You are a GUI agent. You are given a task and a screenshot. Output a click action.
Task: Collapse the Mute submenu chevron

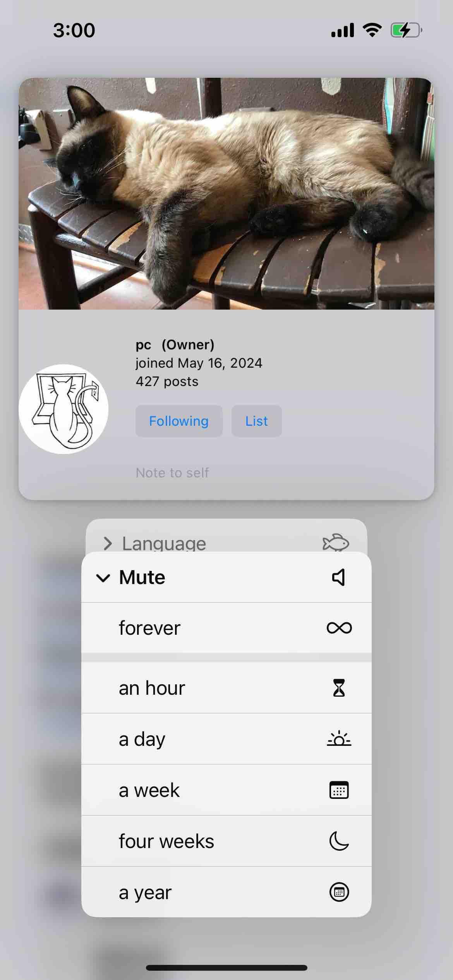(103, 578)
